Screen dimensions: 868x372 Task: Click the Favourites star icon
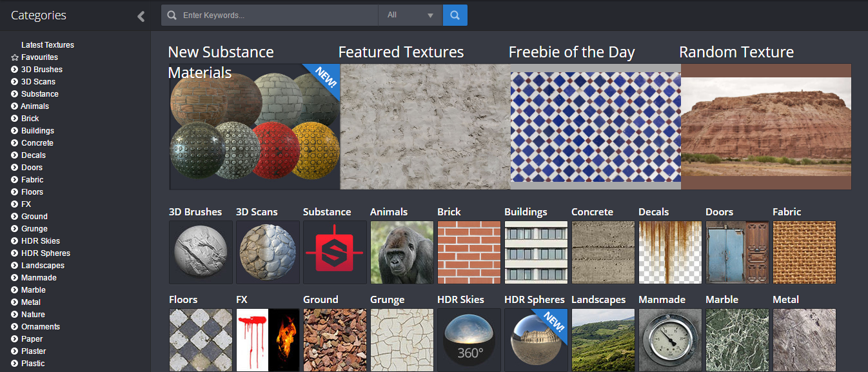pyautogui.click(x=14, y=57)
